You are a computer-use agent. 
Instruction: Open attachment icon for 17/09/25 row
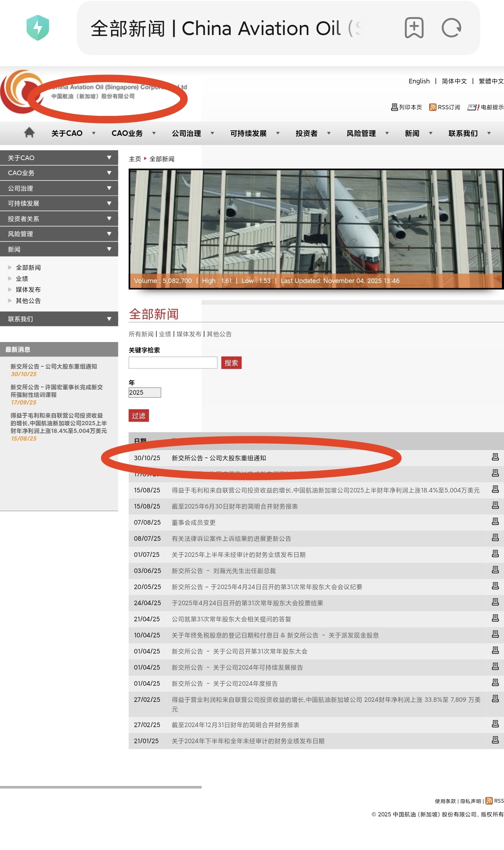click(495, 473)
